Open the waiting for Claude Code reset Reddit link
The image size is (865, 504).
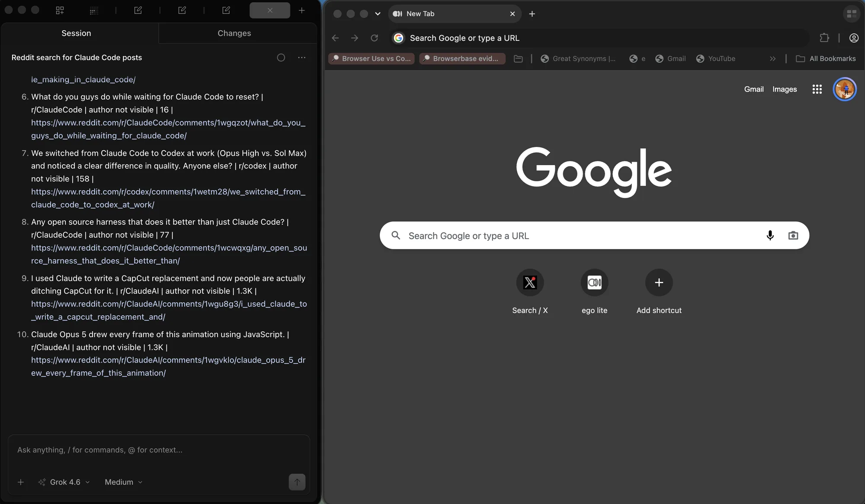tap(168, 129)
